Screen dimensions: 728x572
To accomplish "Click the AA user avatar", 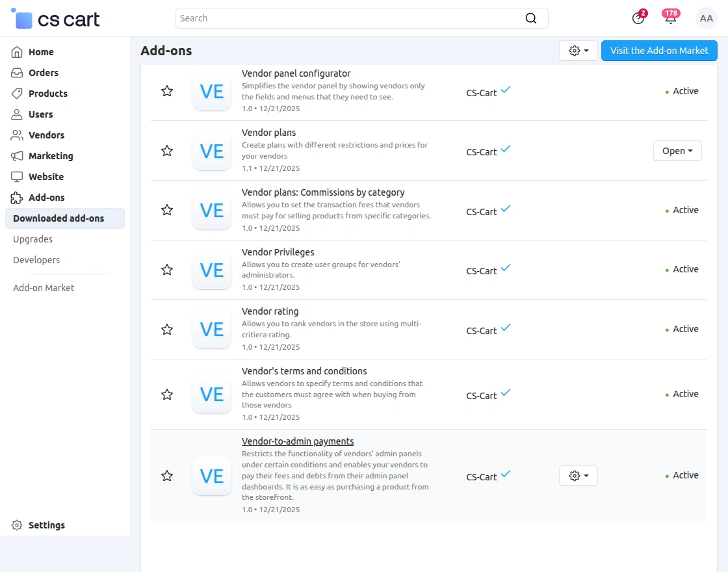I will click(706, 18).
